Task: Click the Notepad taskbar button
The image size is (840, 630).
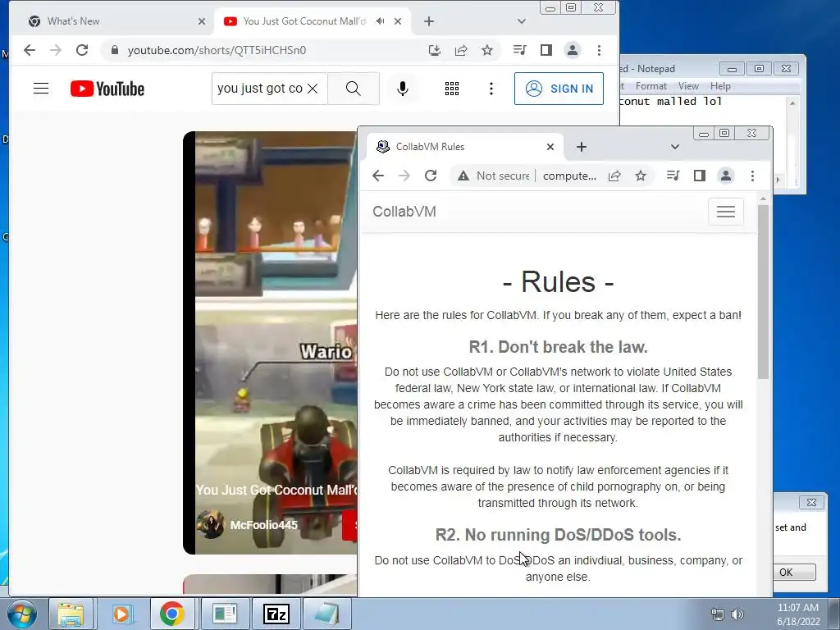Action: pyautogui.click(x=327, y=614)
